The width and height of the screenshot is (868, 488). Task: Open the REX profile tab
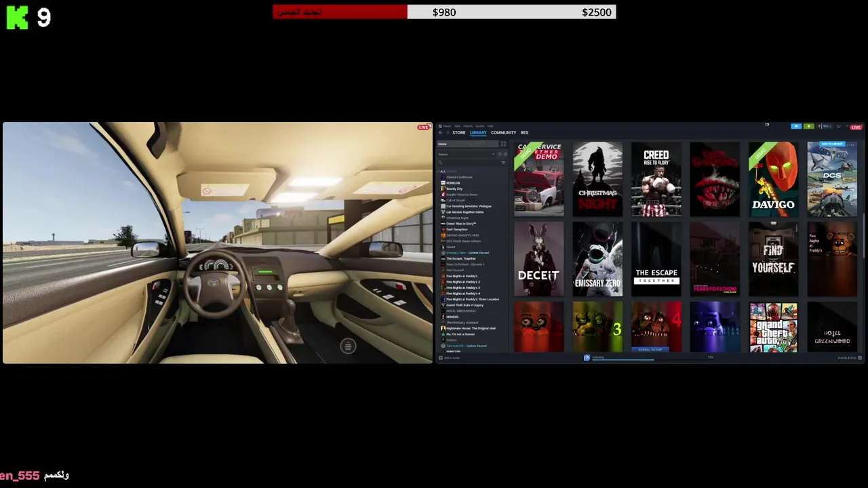[x=524, y=133]
